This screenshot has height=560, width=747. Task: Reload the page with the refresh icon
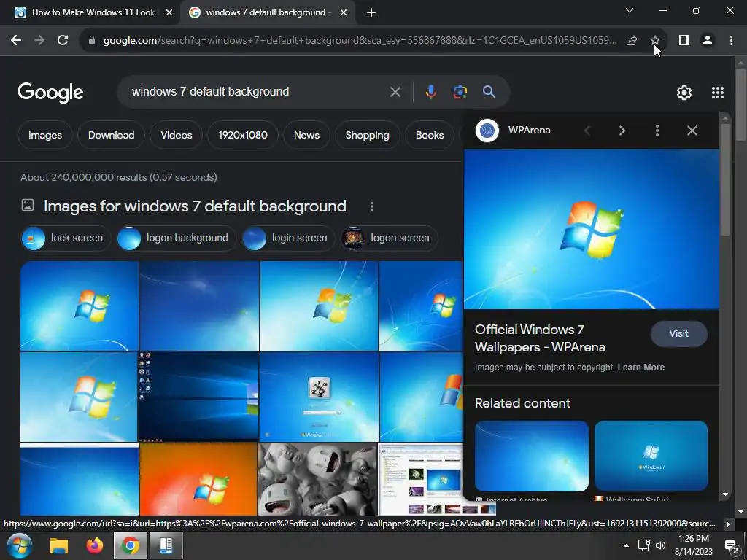point(63,41)
